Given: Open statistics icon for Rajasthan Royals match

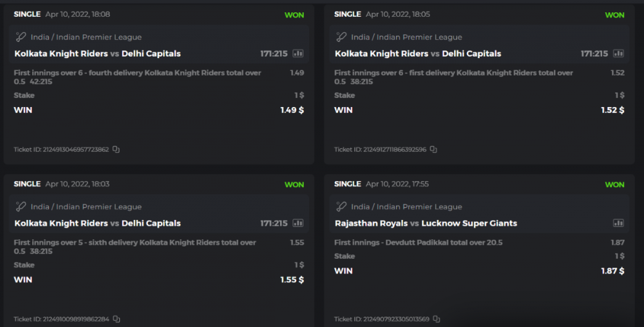Looking at the screenshot, I should point(618,223).
